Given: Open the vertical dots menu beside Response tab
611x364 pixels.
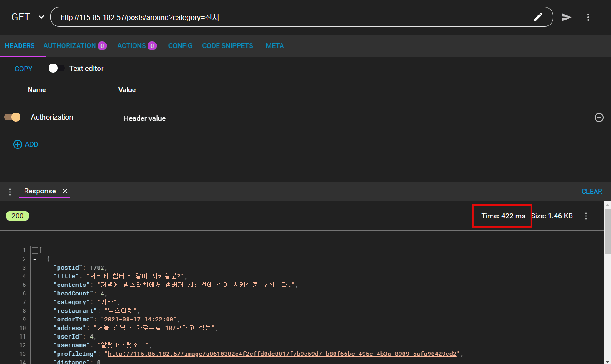Looking at the screenshot, I should click(x=10, y=191).
